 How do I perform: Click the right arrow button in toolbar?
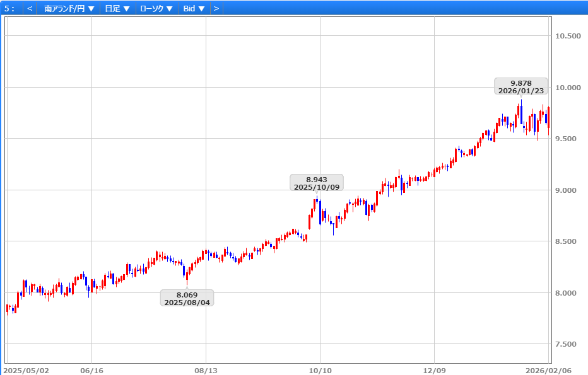coord(216,8)
